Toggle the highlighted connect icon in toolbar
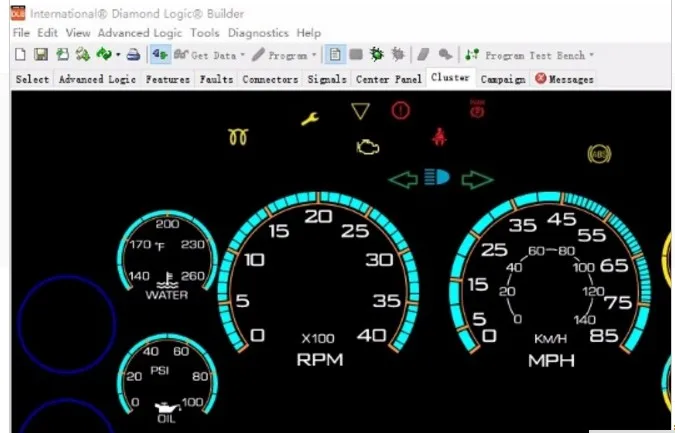This screenshot has height=433, width=675. tap(160, 55)
